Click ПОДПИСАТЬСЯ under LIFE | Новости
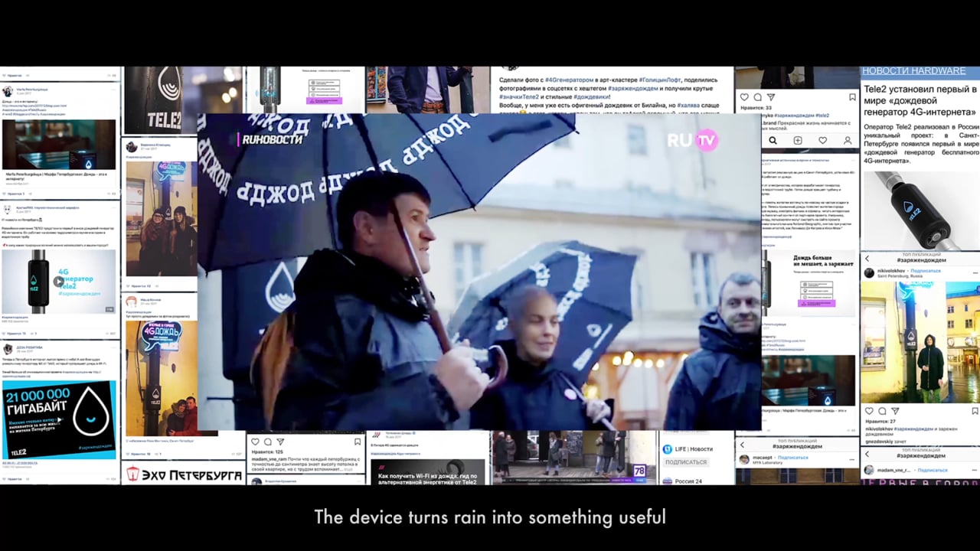 click(686, 462)
